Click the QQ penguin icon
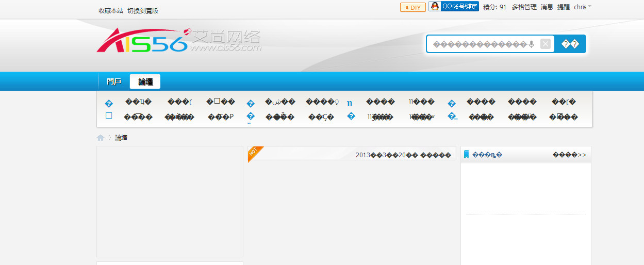 (435, 7)
